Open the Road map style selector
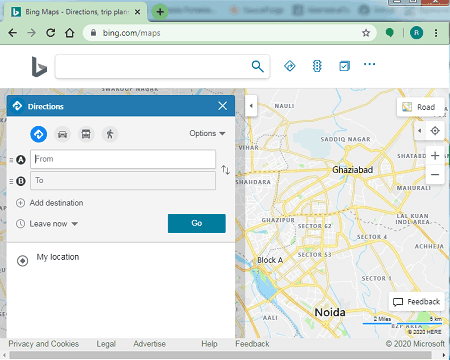450x360 pixels. [x=421, y=107]
